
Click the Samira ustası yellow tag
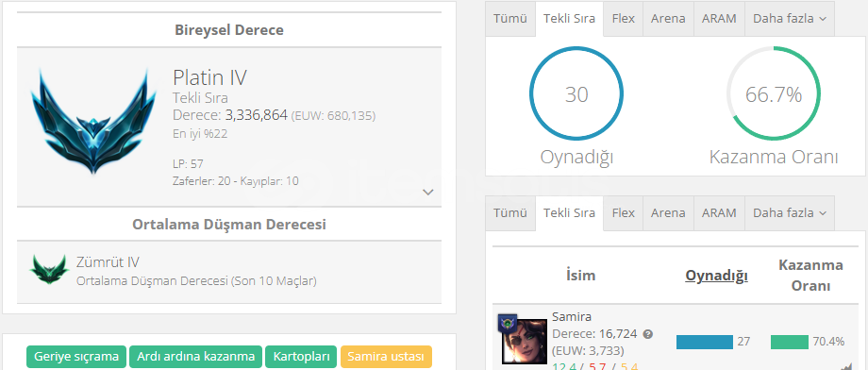pyautogui.click(x=386, y=357)
